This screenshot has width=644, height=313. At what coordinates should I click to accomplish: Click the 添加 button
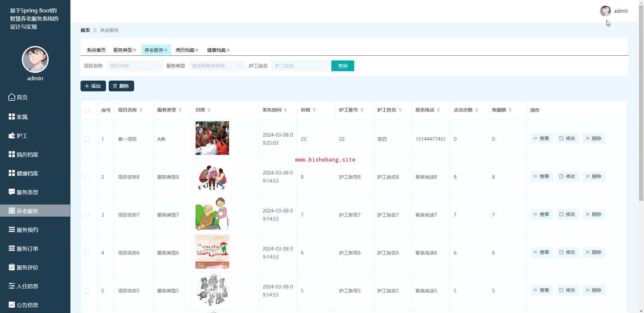[x=93, y=86]
